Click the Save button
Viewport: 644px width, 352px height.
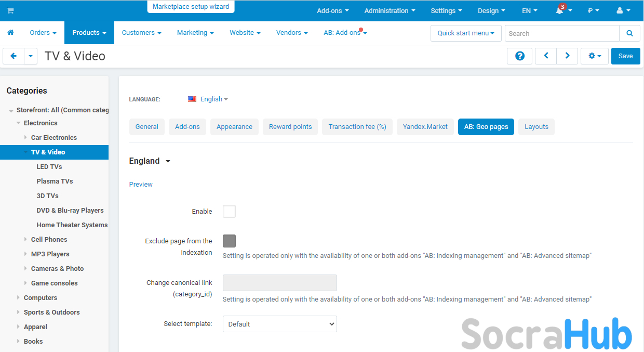coord(625,56)
